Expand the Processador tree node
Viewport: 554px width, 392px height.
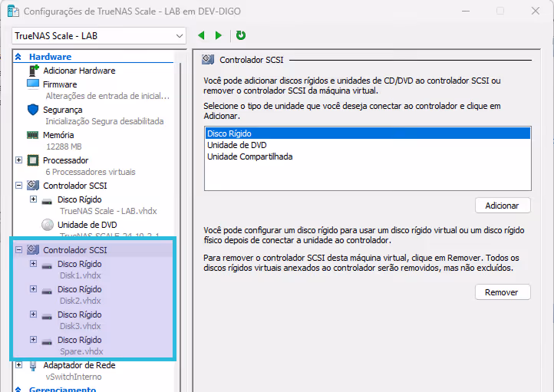pyautogui.click(x=19, y=160)
